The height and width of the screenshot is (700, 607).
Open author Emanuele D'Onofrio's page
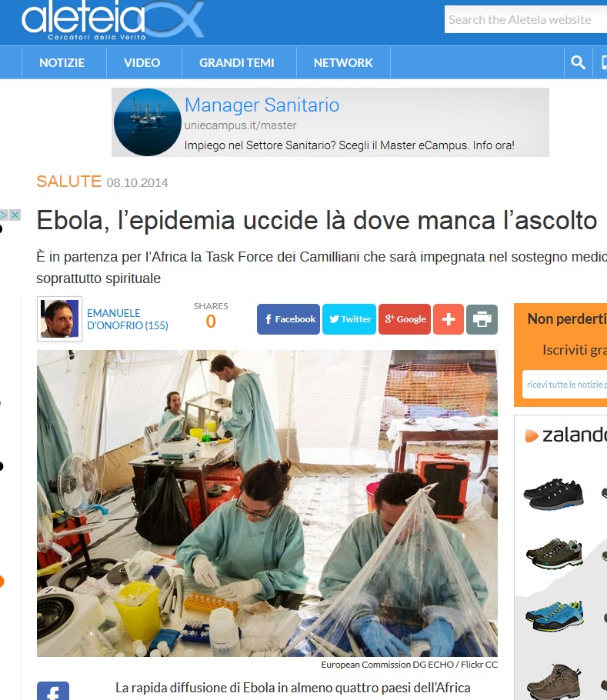(128, 319)
